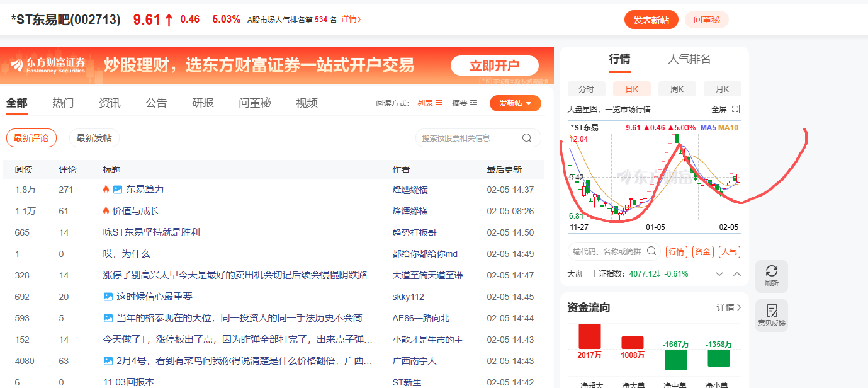The image size is (868, 388).
Task: Open post 涨停了别高兴太早
Action: [x=235, y=275]
